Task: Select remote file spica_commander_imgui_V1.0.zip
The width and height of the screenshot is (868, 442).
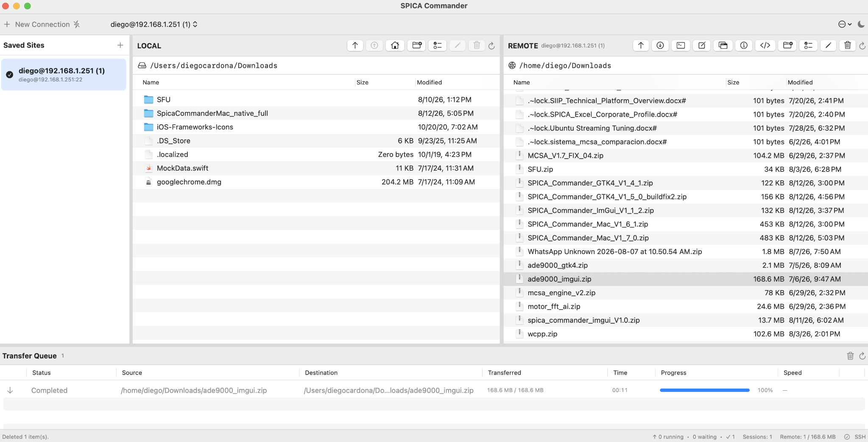Action: tap(686, 320)
